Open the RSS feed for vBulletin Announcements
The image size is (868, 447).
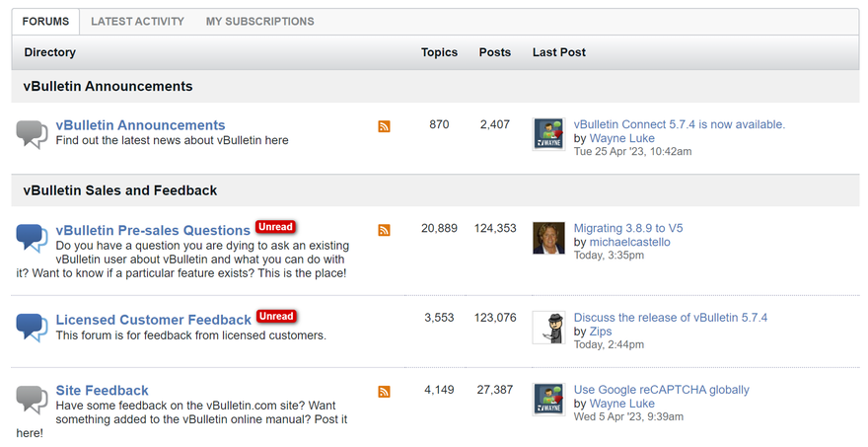click(384, 126)
